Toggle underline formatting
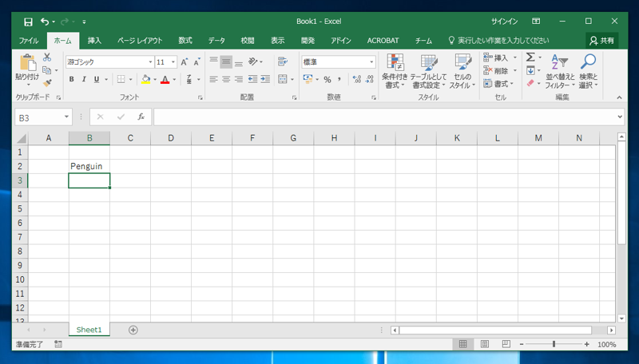This screenshot has width=639, height=364. pyautogui.click(x=97, y=79)
